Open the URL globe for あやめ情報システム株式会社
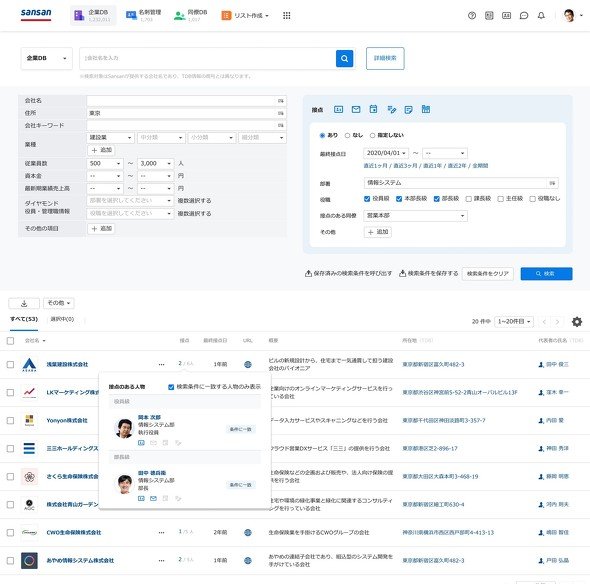 coord(248,560)
